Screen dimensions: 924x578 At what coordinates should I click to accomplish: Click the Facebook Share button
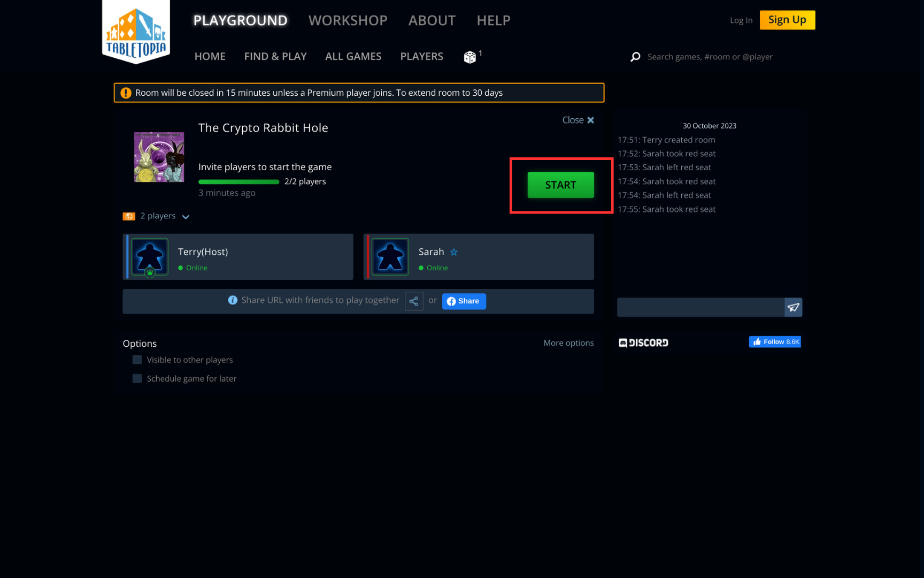tap(464, 301)
